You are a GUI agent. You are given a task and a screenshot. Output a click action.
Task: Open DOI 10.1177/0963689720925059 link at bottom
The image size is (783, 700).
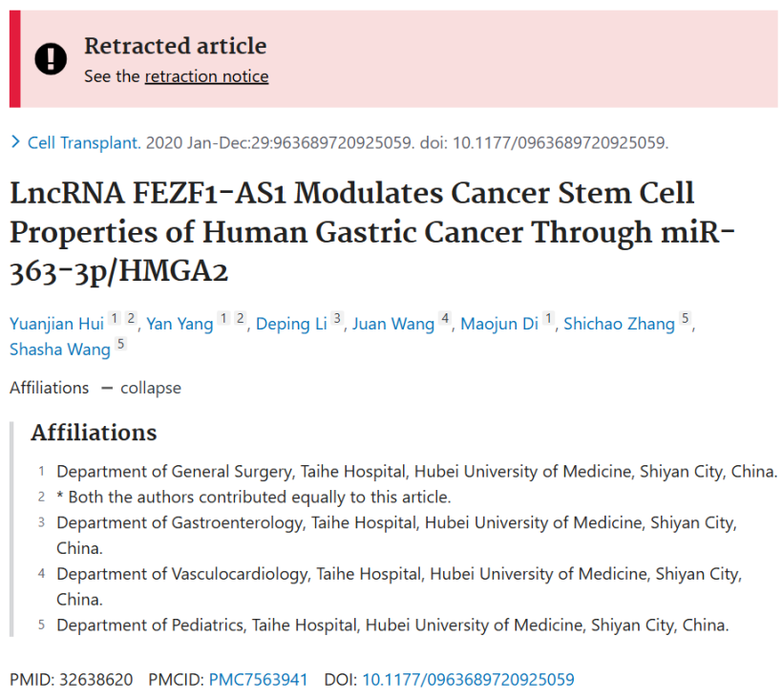469,680
